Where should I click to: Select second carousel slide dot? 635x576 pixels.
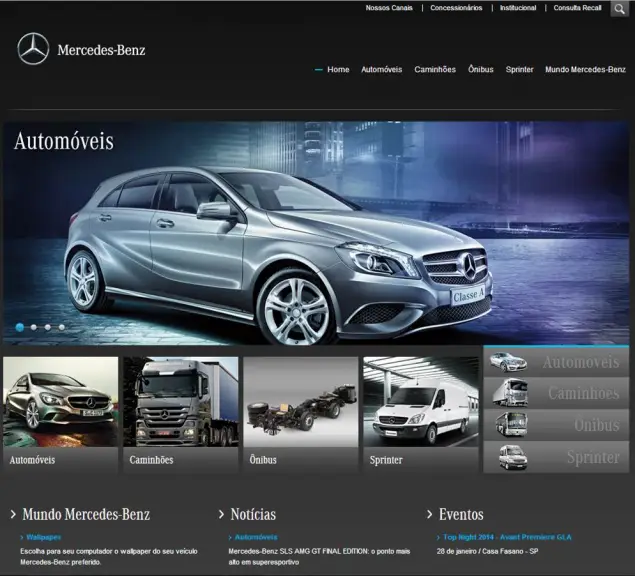tap(34, 327)
